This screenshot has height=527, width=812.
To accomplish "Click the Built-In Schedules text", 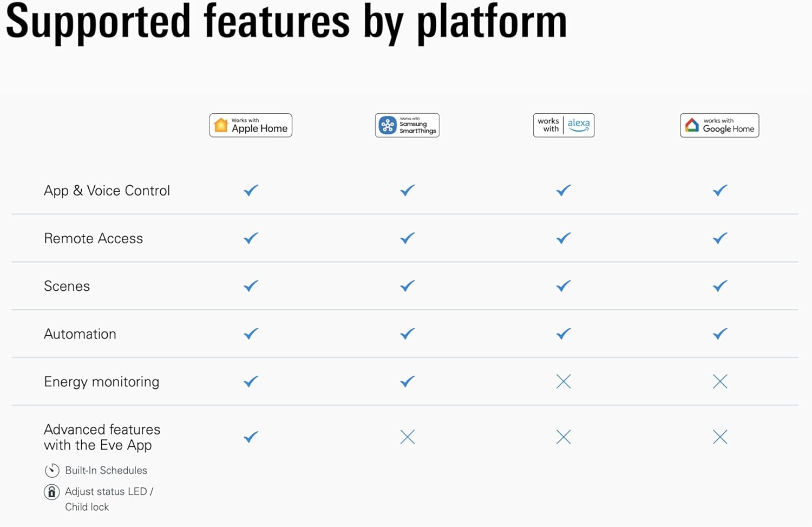I will click(106, 470).
